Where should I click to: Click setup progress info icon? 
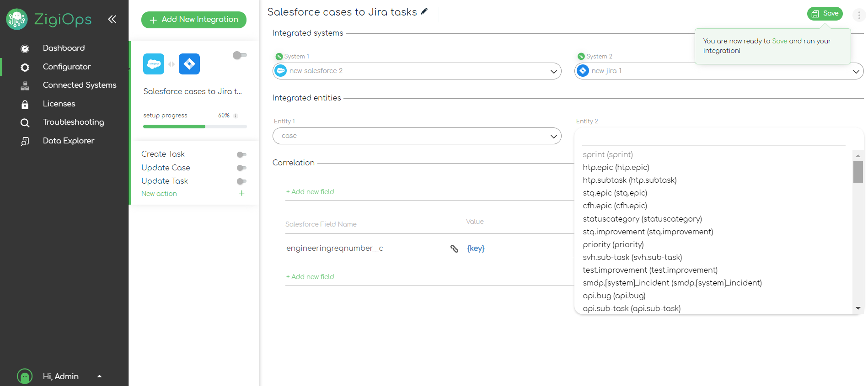(x=236, y=116)
